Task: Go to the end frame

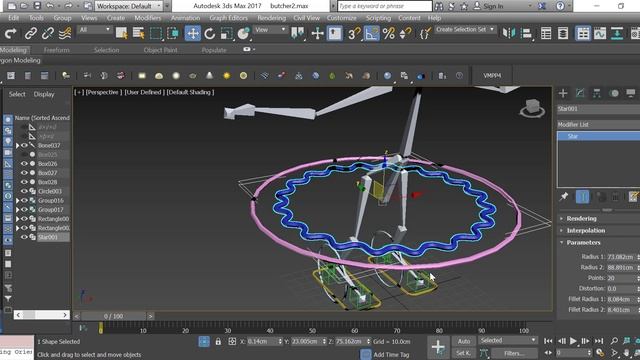Action: click(598, 341)
